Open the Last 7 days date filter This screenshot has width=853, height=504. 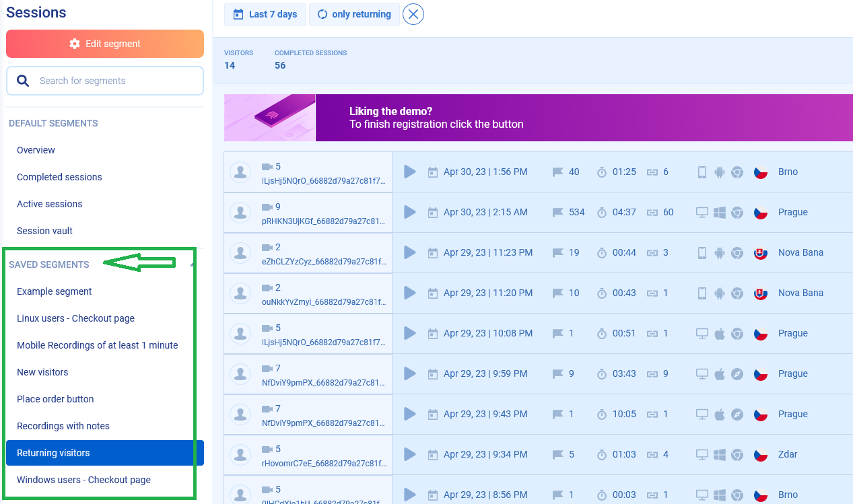(265, 14)
